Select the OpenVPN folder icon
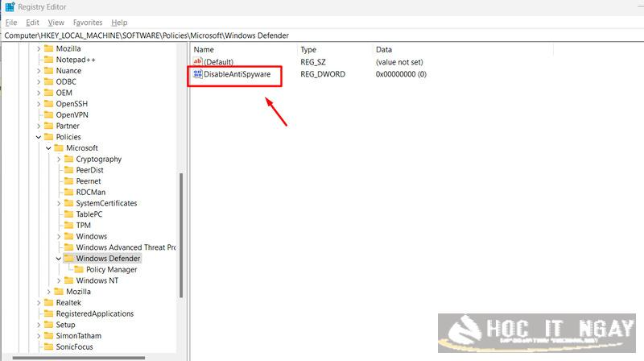 (49, 114)
